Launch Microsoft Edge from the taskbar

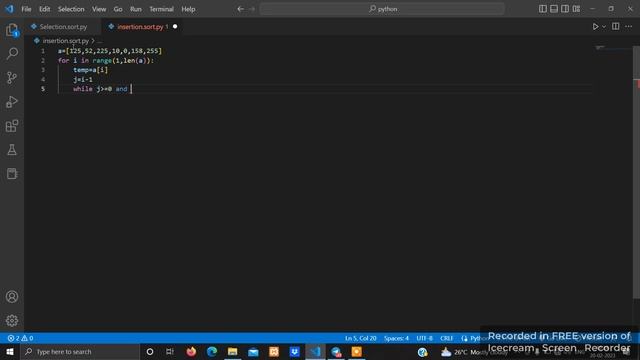pos(212,351)
